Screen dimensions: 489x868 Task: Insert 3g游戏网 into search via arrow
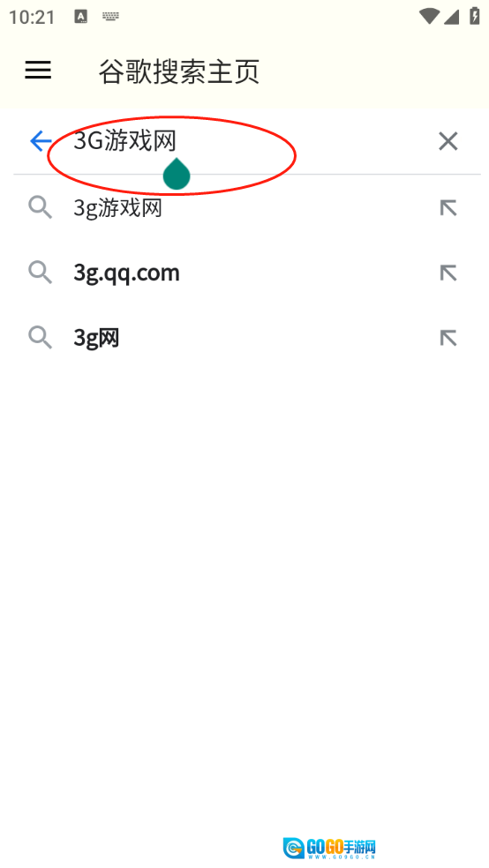coord(448,208)
